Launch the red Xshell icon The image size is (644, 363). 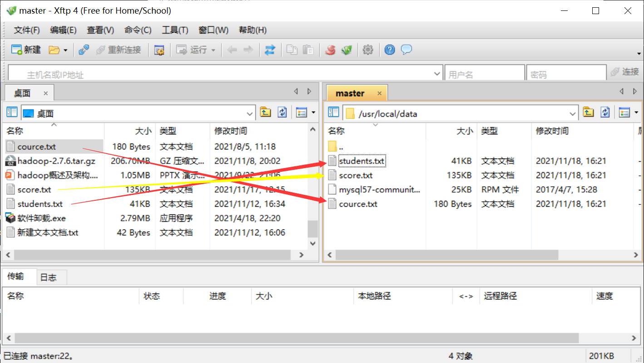(x=331, y=50)
